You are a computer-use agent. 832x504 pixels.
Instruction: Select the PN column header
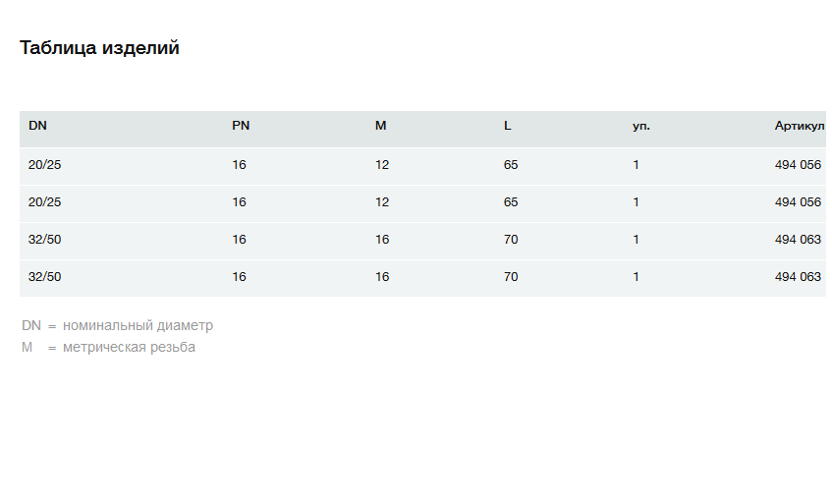pyautogui.click(x=241, y=127)
